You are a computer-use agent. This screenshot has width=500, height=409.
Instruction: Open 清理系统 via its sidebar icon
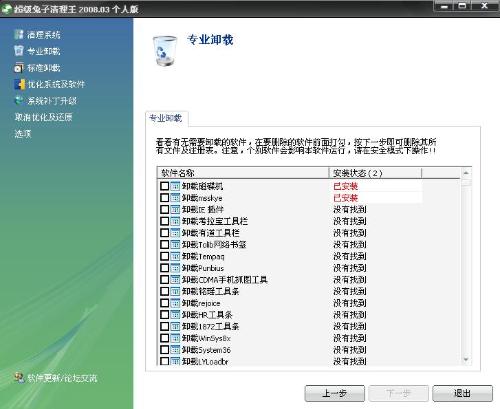click(19, 34)
